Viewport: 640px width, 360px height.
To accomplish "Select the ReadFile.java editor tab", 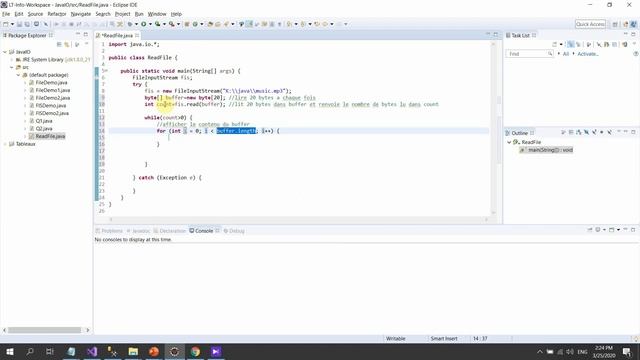I will tap(117, 36).
